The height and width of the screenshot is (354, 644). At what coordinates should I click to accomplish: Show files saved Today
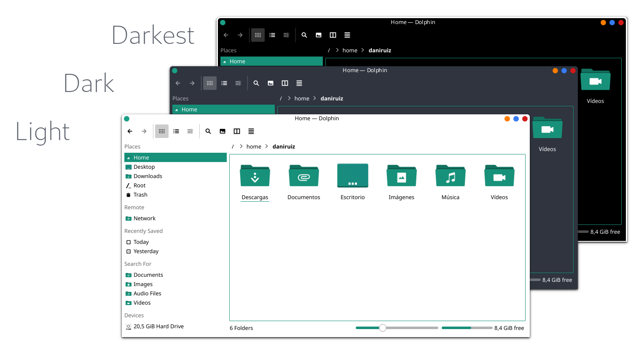click(175, 242)
